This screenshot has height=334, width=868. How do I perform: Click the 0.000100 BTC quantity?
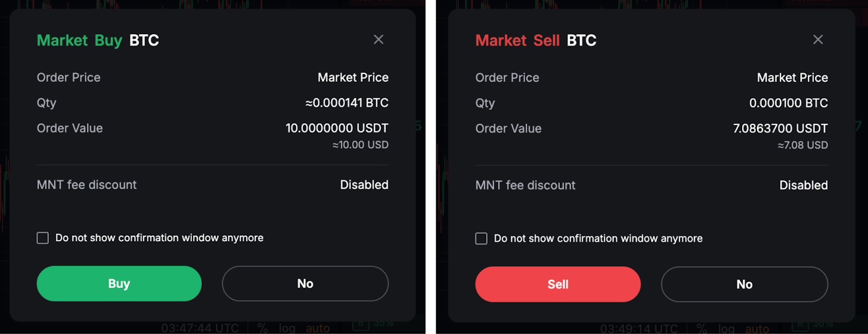pyautogui.click(x=788, y=103)
